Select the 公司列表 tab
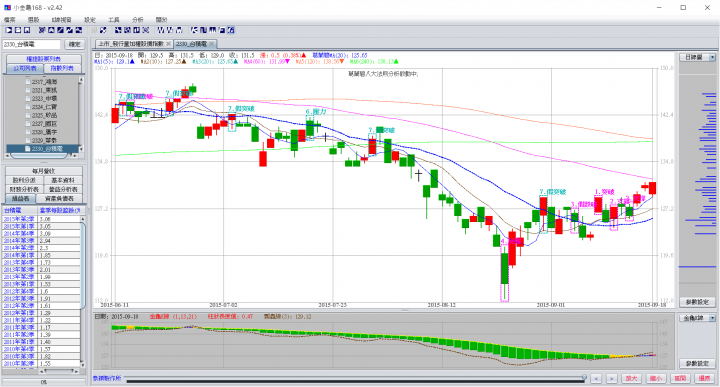The image size is (720, 387). (x=25, y=68)
